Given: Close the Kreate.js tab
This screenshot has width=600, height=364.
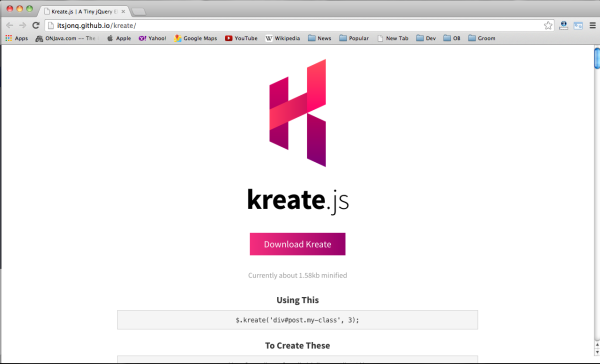Looking at the screenshot, I should (x=123, y=11).
